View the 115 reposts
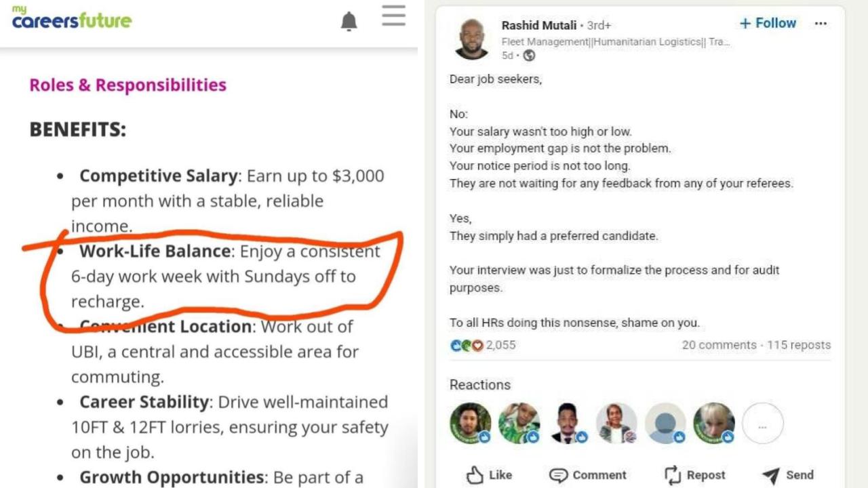 click(800, 345)
